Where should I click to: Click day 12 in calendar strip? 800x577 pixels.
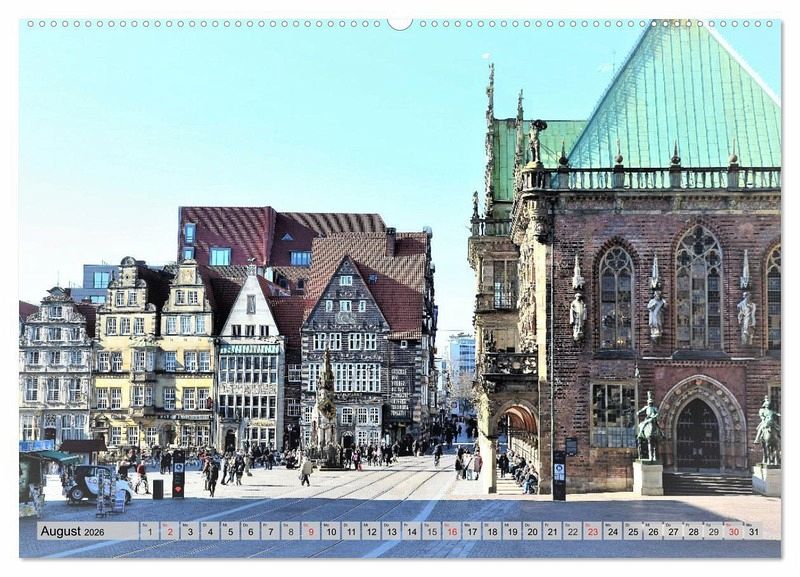(371, 532)
